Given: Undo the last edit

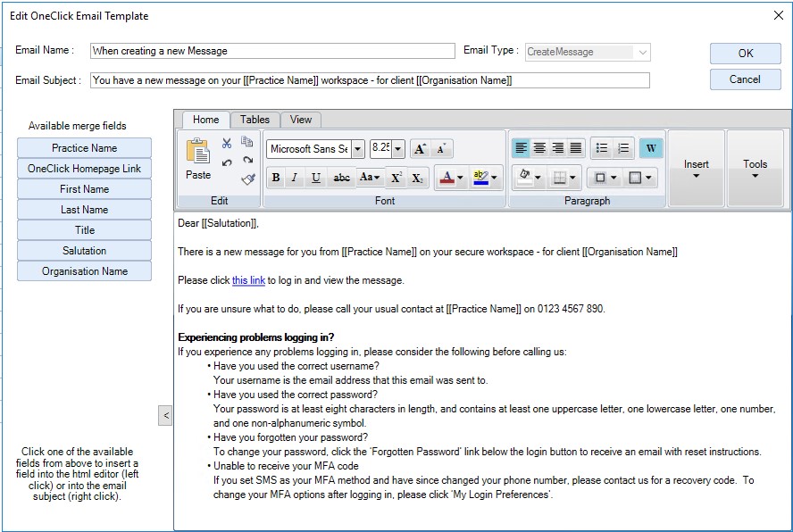Looking at the screenshot, I should (x=227, y=162).
